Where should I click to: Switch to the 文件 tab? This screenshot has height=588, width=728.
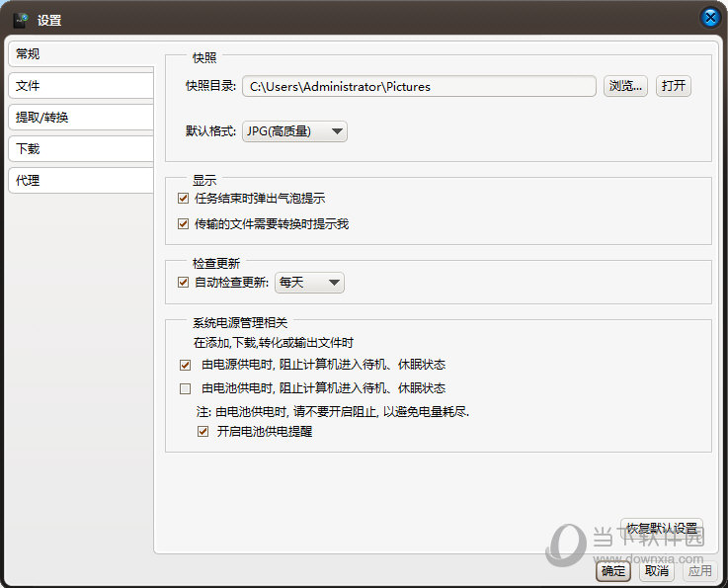[x=80, y=85]
